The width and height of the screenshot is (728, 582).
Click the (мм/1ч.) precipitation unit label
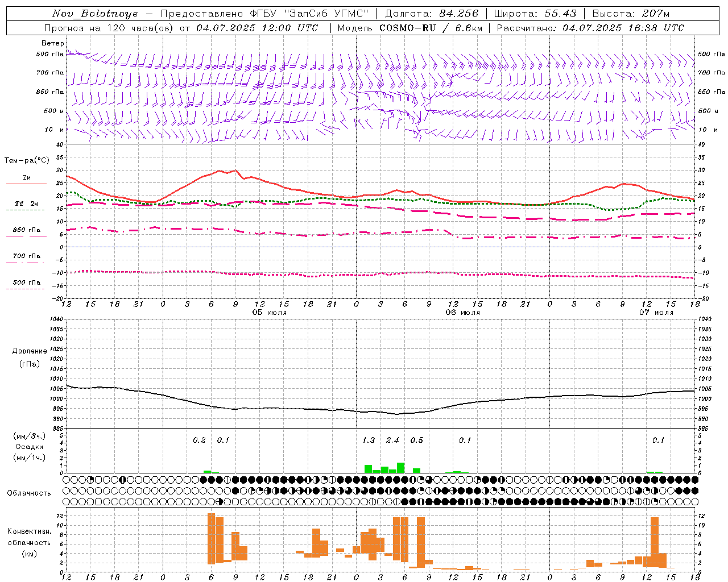click(29, 458)
